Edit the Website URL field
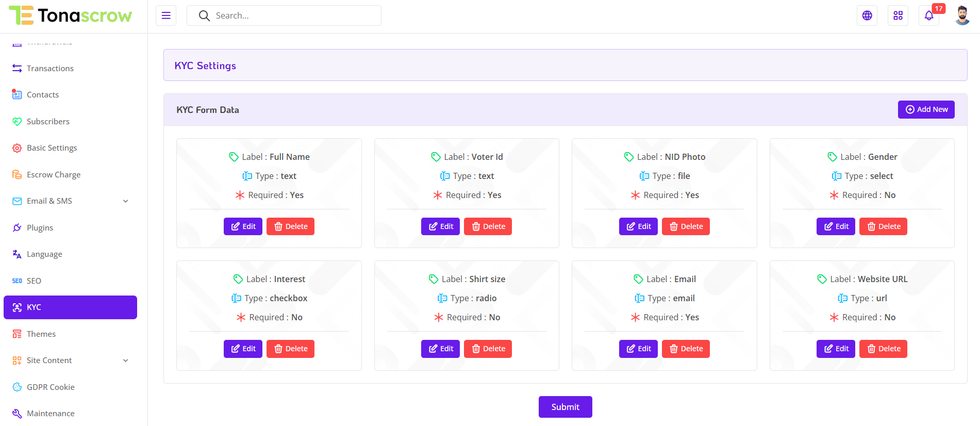 (836, 349)
